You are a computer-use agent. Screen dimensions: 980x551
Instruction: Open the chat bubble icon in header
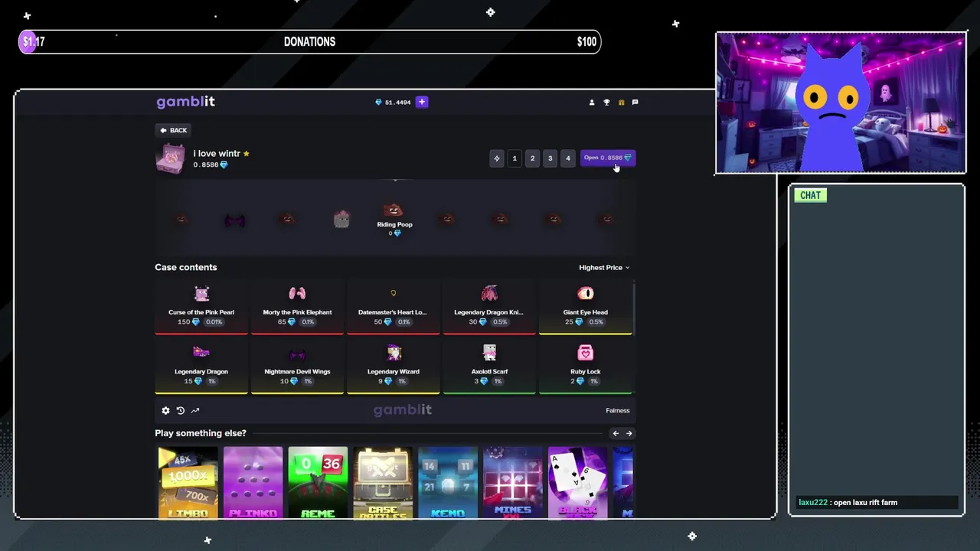[635, 102]
